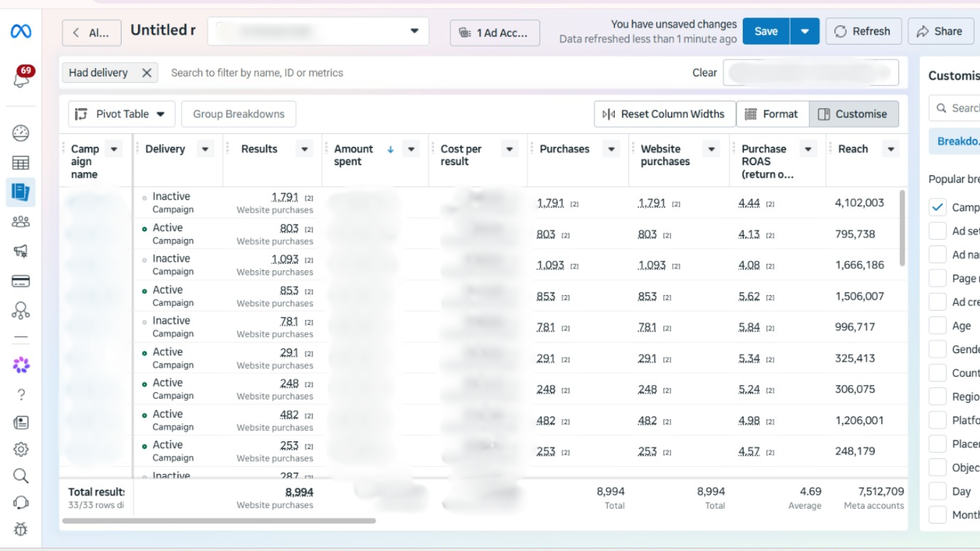Open Results column dropdown menu

click(x=304, y=150)
